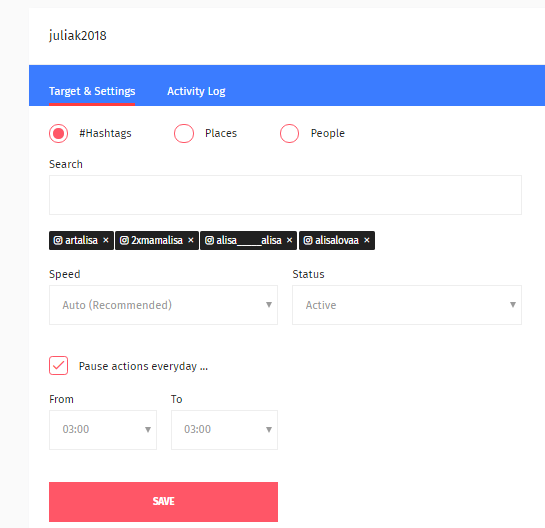Click the Instagram icon on artalisa tag
Screen dimensions: 545x528
58,240
